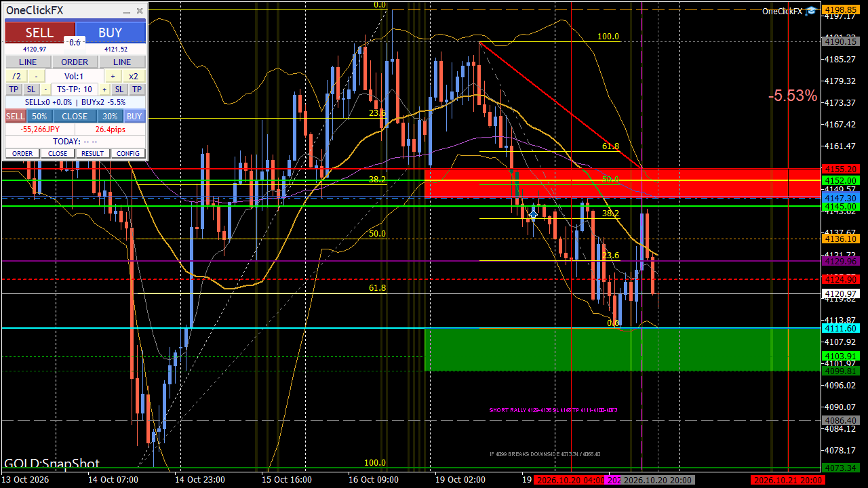Click the -5.53% loss text
Screen dimensions: 868x488
(x=793, y=96)
